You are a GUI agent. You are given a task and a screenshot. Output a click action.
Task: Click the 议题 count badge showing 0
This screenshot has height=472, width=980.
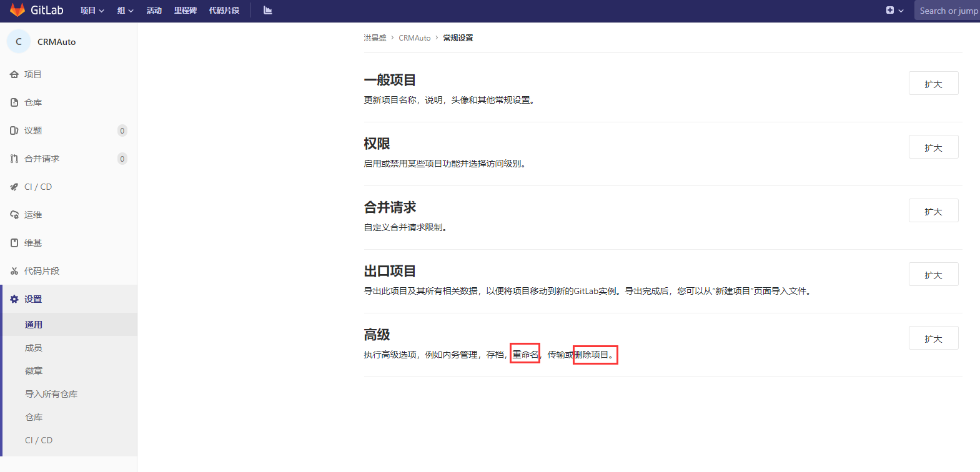122,130
